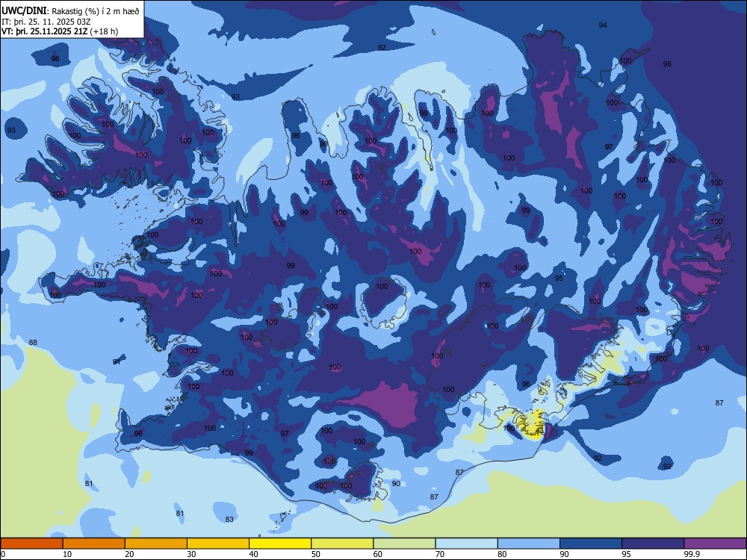The image size is (747, 560).
Task: Click the 90–95 dark blue legend swatch
Action: (591, 544)
